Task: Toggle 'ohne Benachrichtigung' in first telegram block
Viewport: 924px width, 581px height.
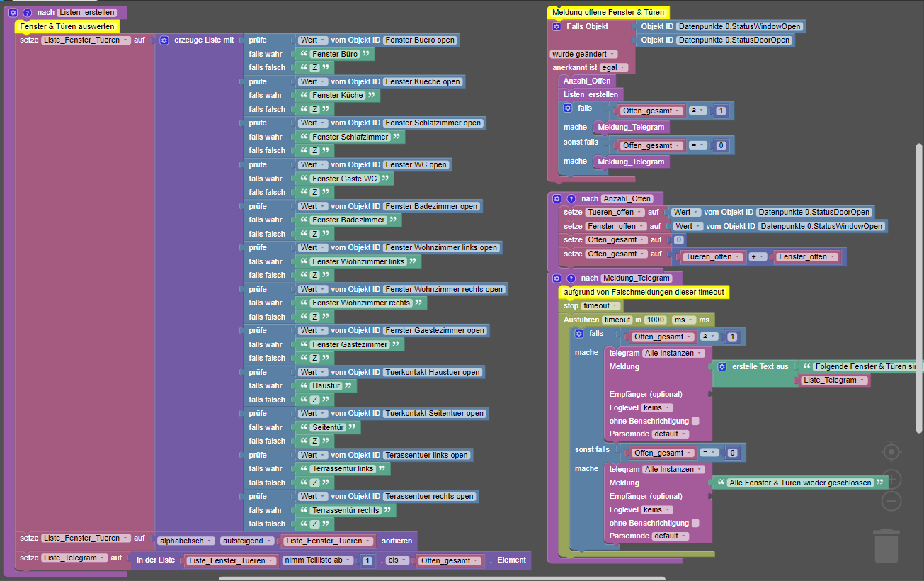Action: [x=695, y=421]
